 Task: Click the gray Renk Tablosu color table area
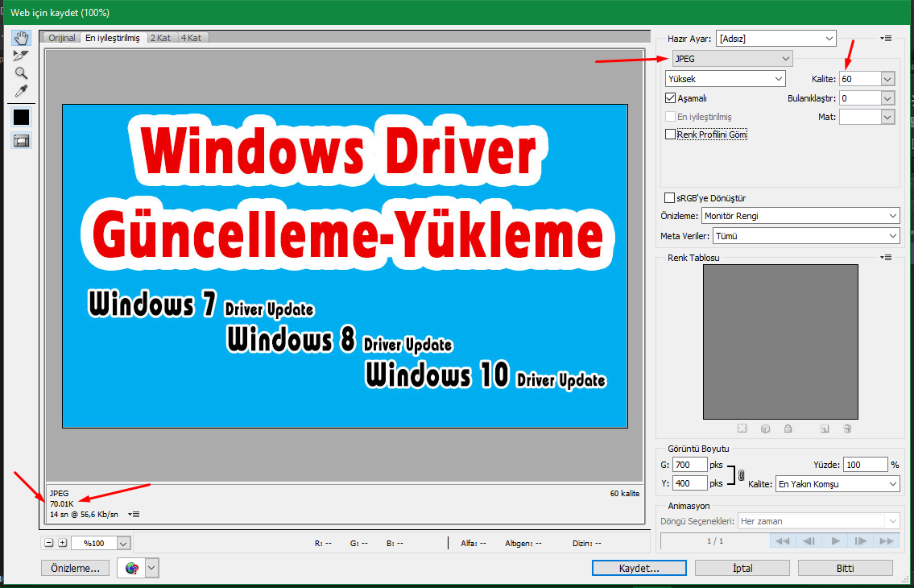pyautogui.click(x=780, y=342)
